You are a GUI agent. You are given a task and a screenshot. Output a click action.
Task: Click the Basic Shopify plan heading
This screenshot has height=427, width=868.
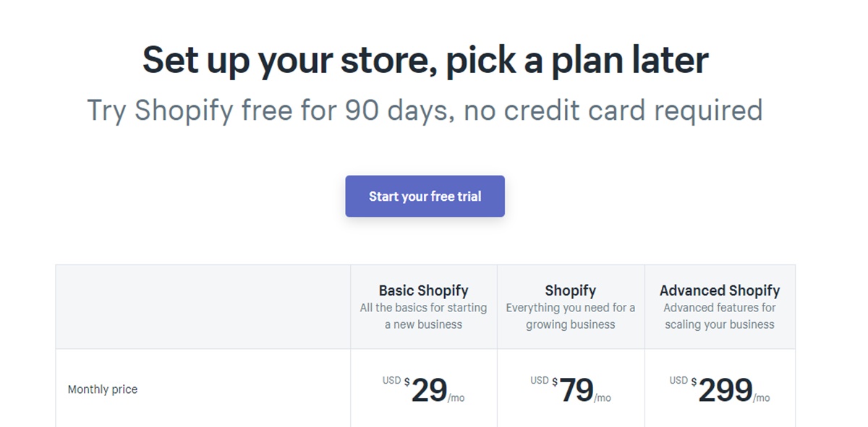pos(423,290)
